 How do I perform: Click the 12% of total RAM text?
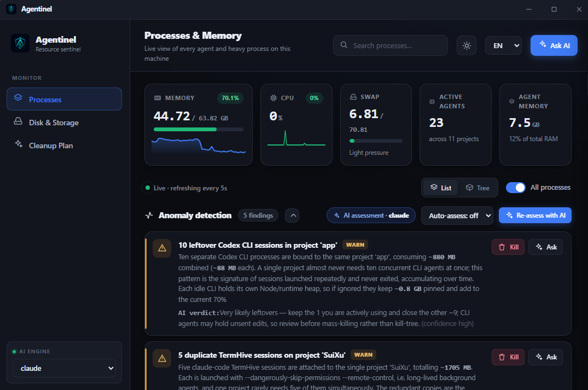pyautogui.click(x=533, y=139)
